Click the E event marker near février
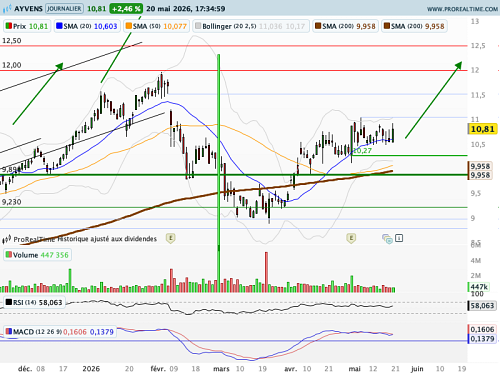500x375 pixels. click(x=171, y=238)
